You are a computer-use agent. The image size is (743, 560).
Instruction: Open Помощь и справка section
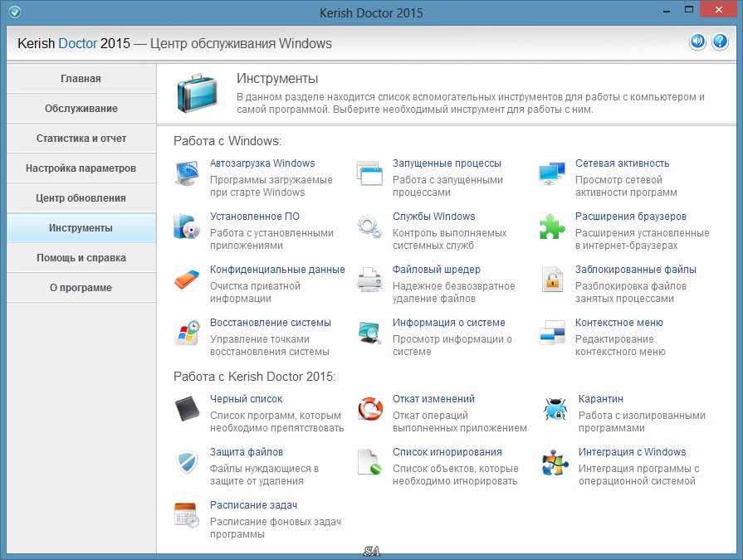tap(81, 257)
